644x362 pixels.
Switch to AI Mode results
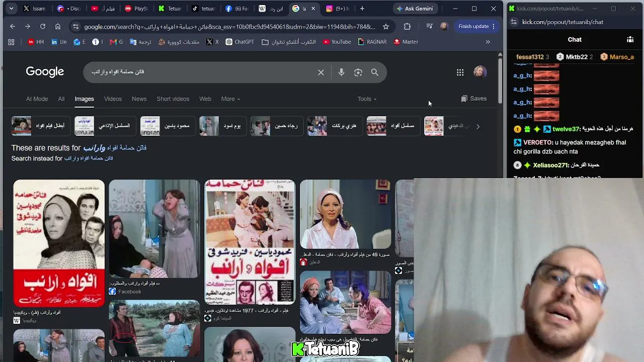point(37,99)
